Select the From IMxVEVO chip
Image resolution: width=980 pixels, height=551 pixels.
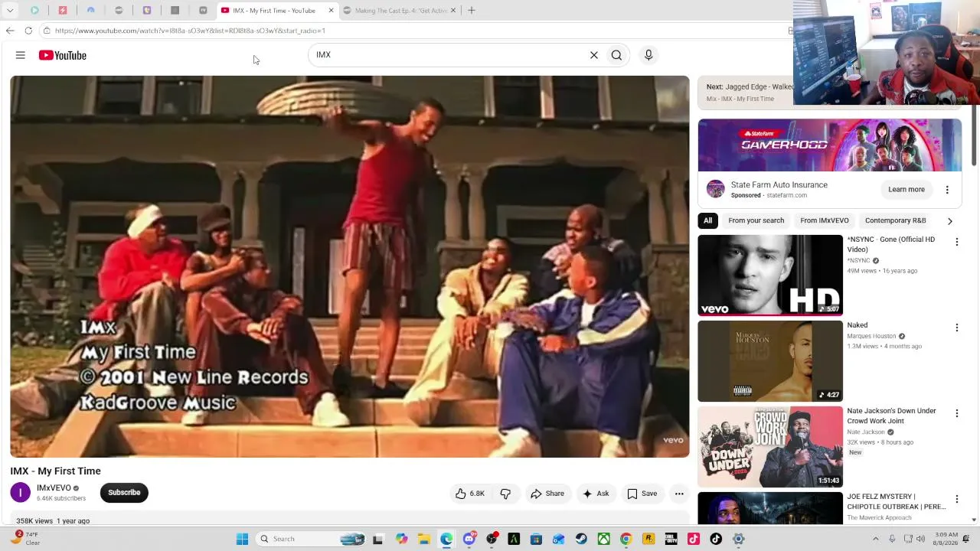825,220
